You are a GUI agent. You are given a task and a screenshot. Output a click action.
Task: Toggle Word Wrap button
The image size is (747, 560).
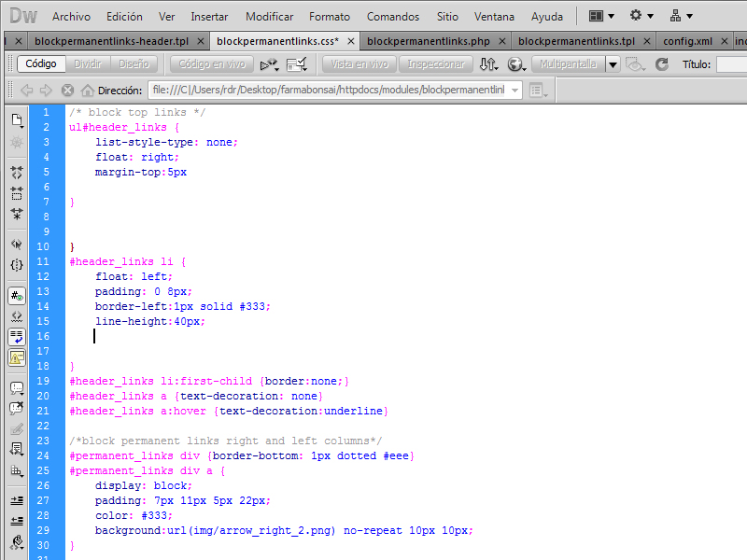click(x=17, y=337)
